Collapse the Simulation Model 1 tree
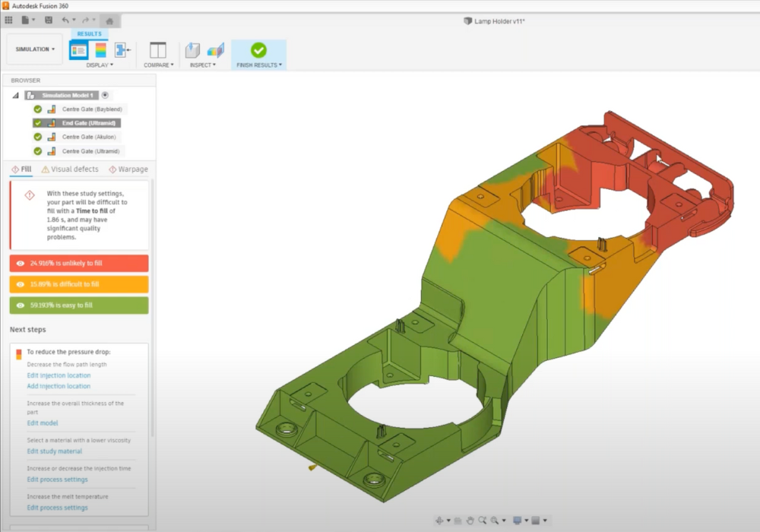The width and height of the screenshot is (760, 532). click(x=15, y=96)
